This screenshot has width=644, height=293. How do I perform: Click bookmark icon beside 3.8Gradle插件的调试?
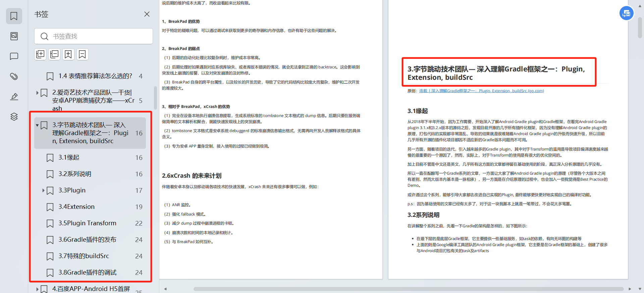(x=50, y=273)
